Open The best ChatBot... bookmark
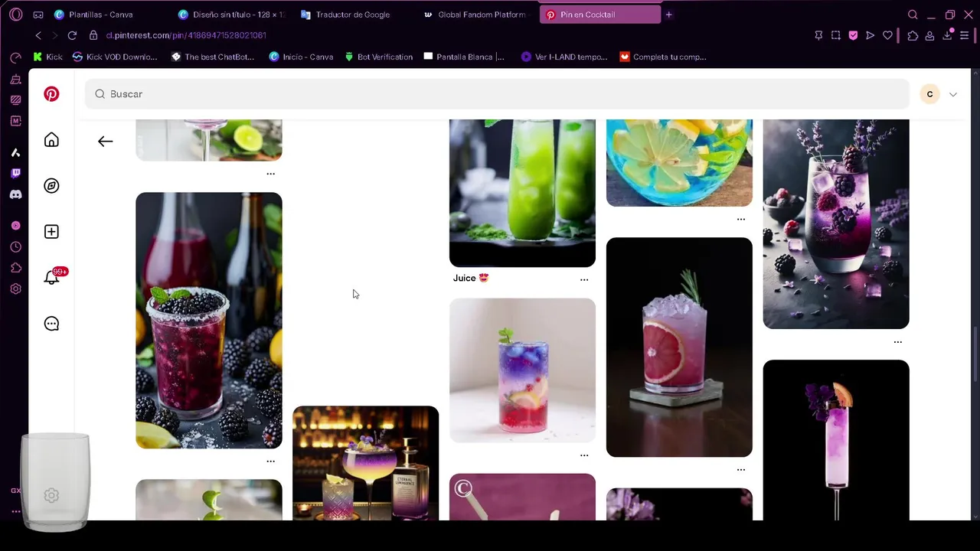This screenshot has width=980, height=551. point(212,57)
